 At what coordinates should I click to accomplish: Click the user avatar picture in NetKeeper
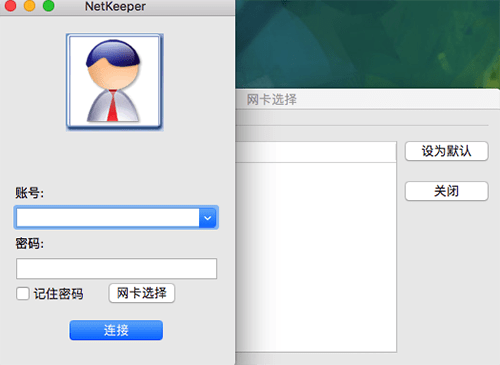(115, 81)
